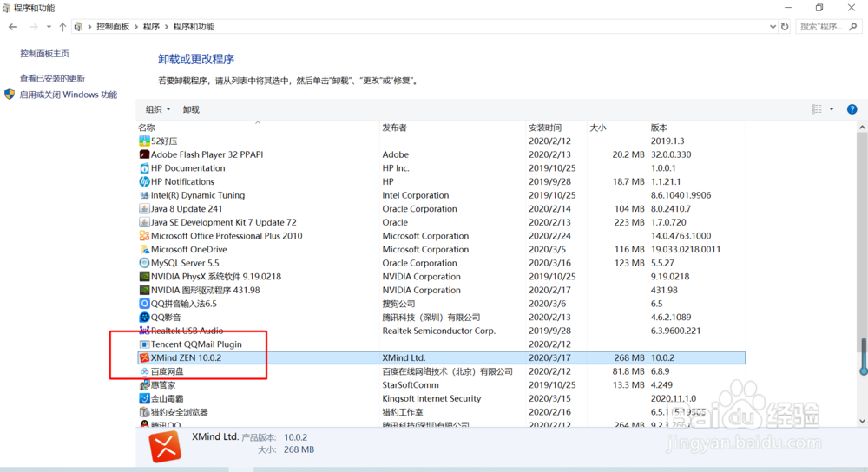Click publisher Kingsoft Internet Security
The width and height of the screenshot is (868, 472).
(431, 398)
